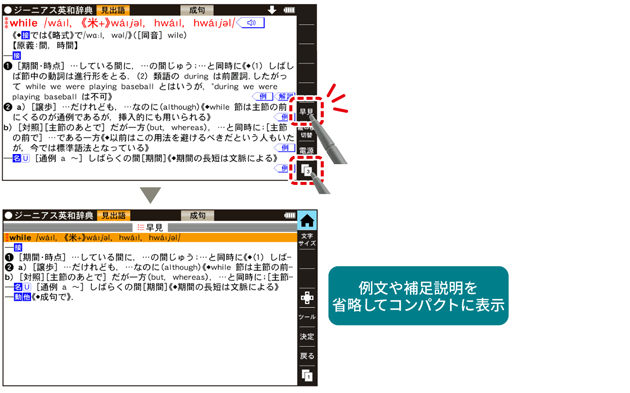Select the orange highlighted "while" headword row
This screenshot has width=630, height=393.
pyautogui.click(x=150, y=237)
